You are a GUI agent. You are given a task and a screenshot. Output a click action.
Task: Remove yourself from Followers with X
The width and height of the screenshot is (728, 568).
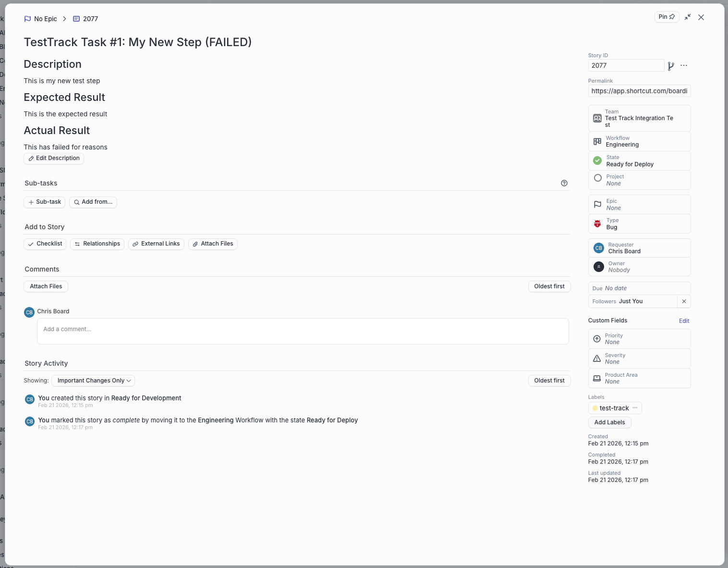(684, 301)
